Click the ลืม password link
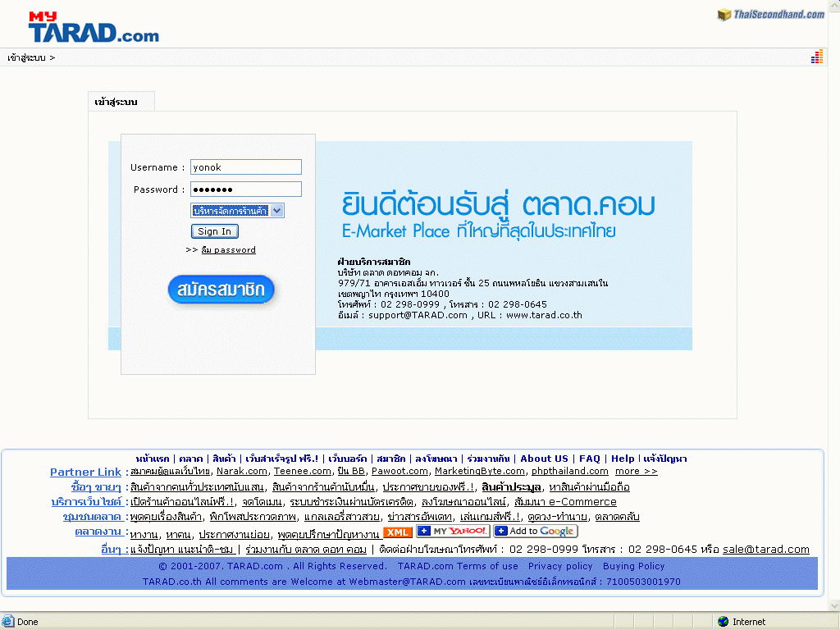This screenshot has height=630, width=840. (228, 250)
